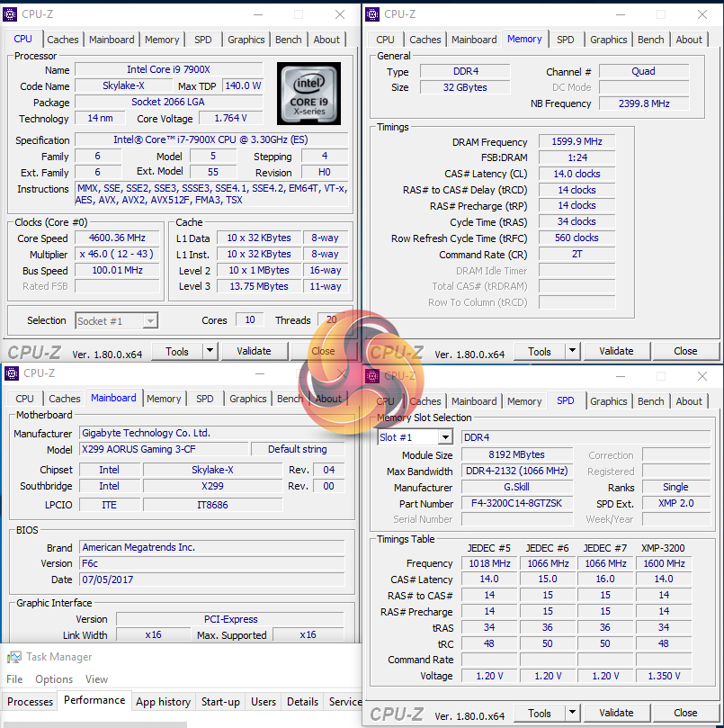Open Task Manager File menu
Image resolution: width=724 pixels, height=728 pixels.
click(14, 679)
